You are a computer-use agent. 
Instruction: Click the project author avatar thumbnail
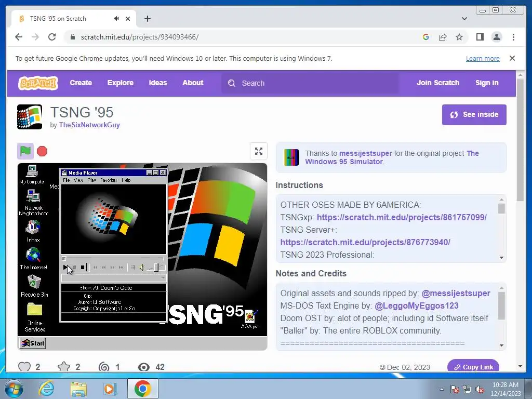pyautogui.click(x=30, y=117)
